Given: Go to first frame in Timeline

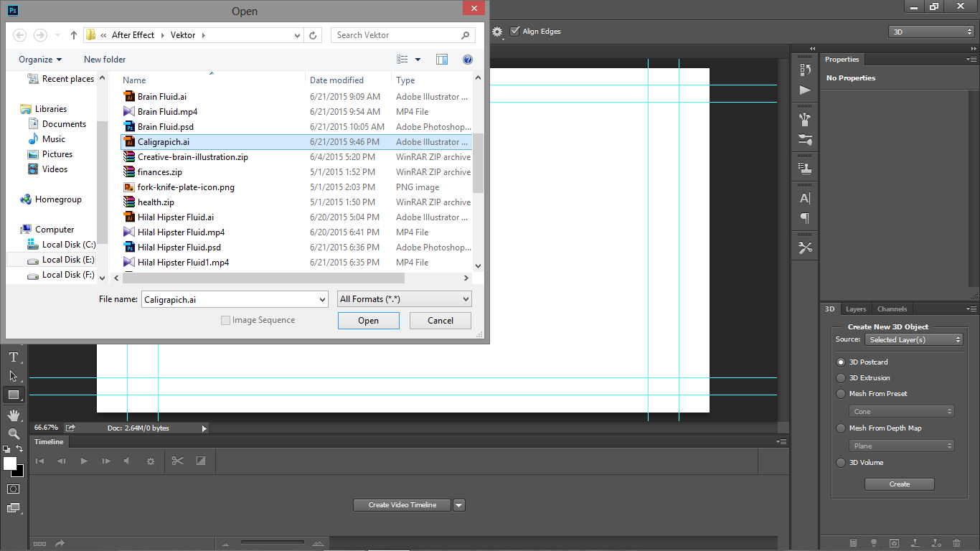Looking at the screenshot, I should (40, 461).
